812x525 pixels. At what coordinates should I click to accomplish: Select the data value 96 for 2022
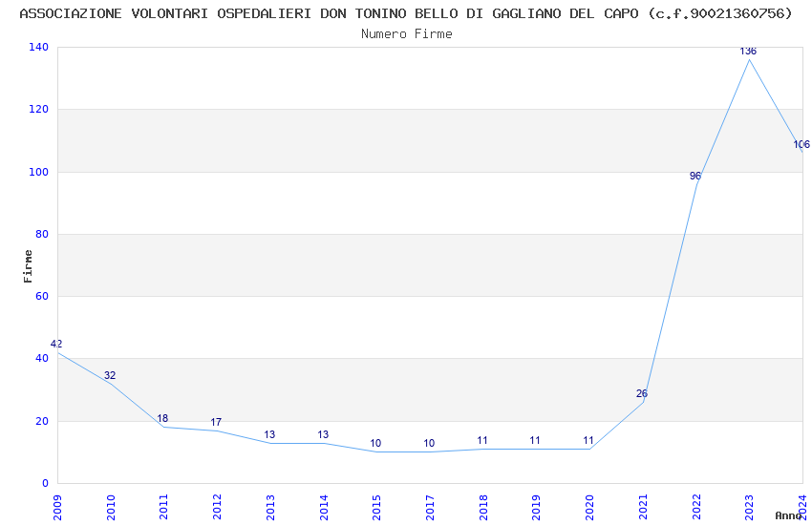click(x=694, y=176)
